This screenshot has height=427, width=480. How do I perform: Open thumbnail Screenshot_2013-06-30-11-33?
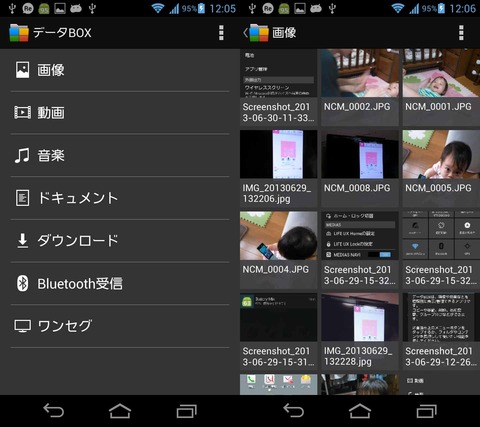pos(279,73)
